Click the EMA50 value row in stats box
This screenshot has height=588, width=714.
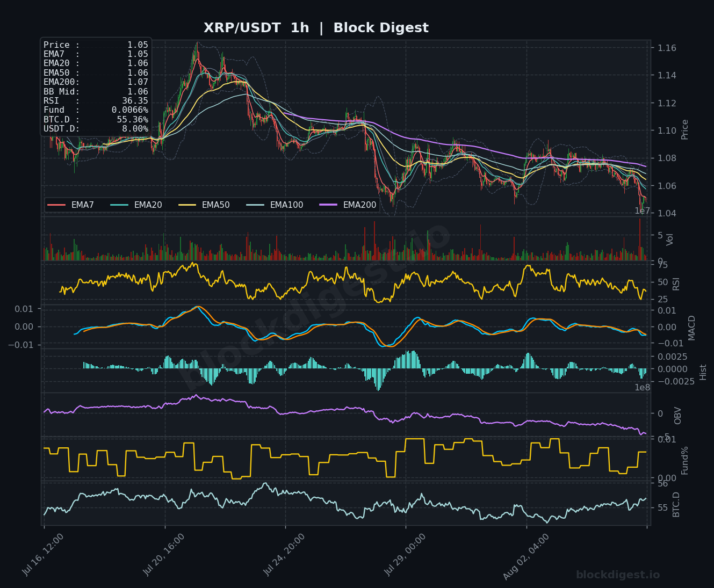pyautogui.click(x=96, y=73)
